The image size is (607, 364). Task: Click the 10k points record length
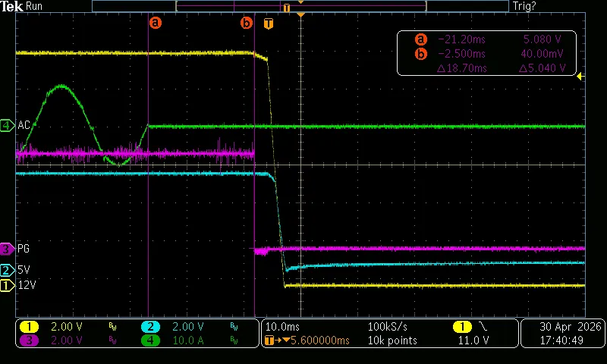click(x=392, y=340)
